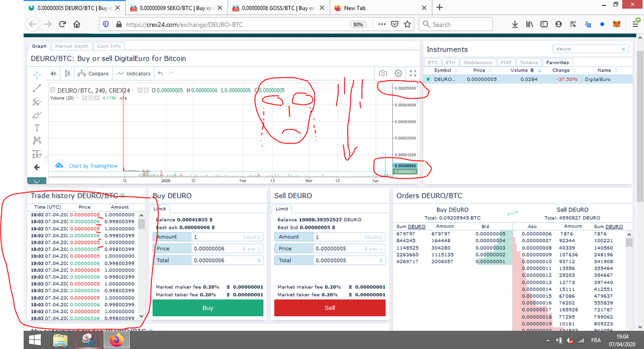Select the Tokens instruments tab
Screen dimensions: 644x349
[529, 62]
